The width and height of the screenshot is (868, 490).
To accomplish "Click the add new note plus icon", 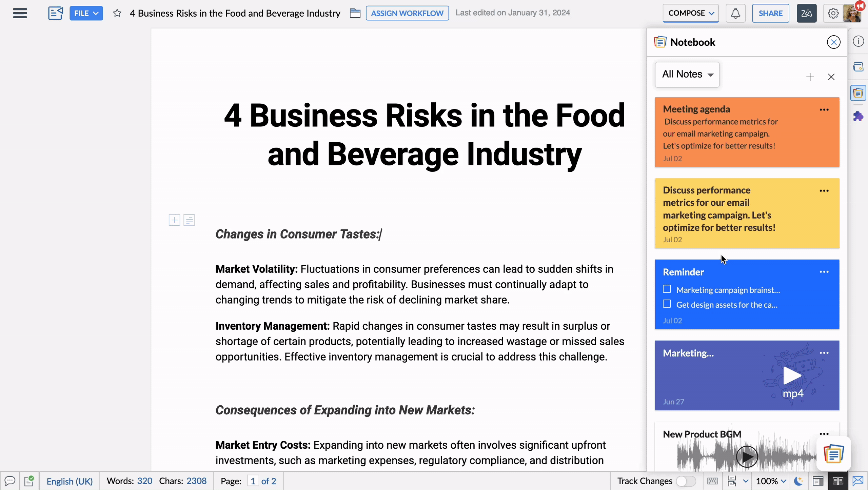I will pos(810,77).
